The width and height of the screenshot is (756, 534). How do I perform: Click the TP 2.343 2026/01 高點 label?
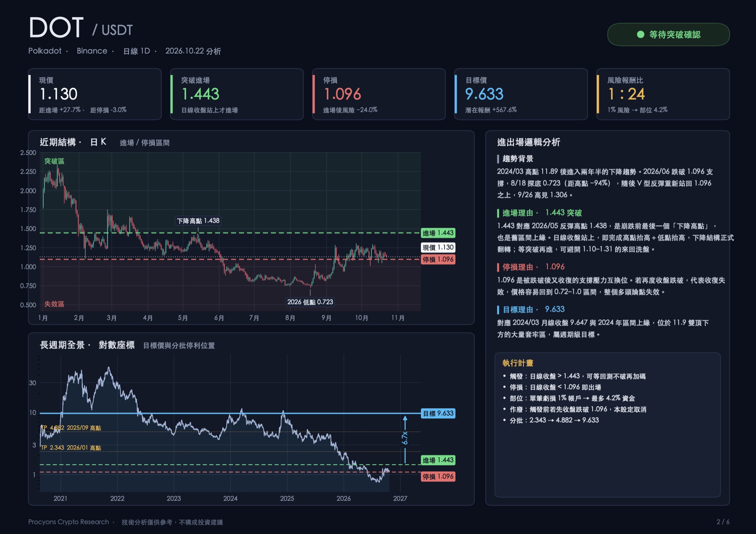point(71,447)
